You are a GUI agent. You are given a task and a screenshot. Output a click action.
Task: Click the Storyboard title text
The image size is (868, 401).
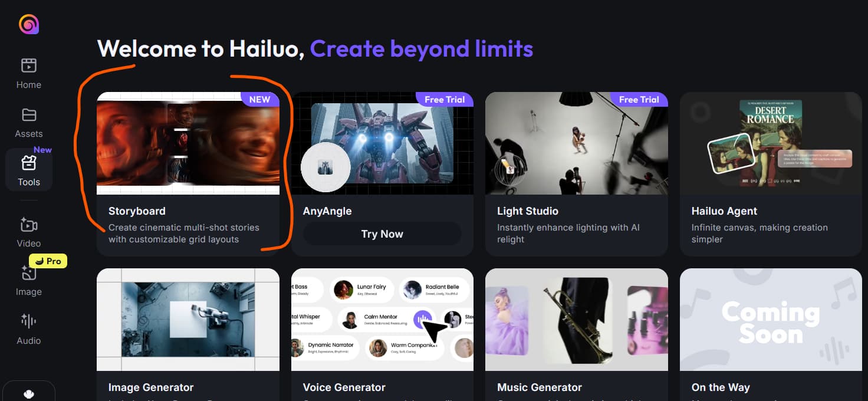coord(137,211)
